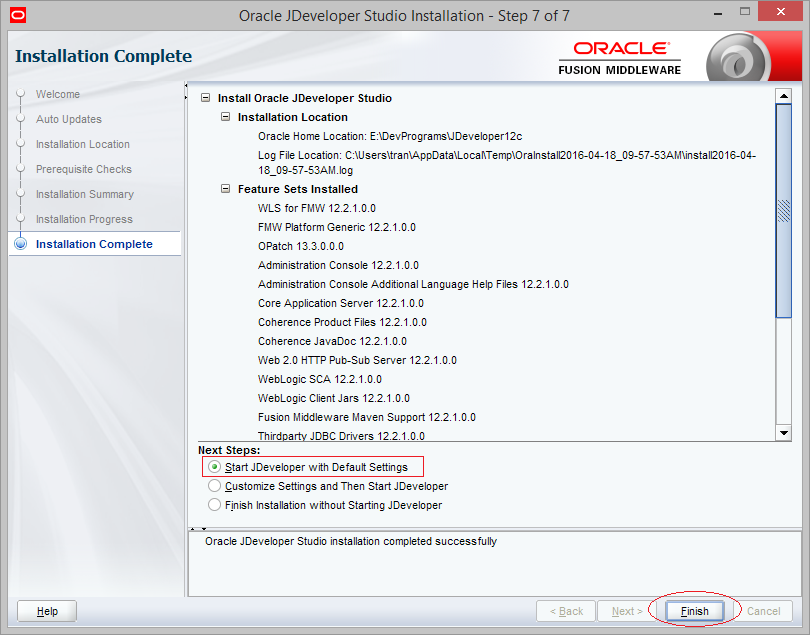Minimize the installer window
810x635 pixels.
tap(718, 13)
